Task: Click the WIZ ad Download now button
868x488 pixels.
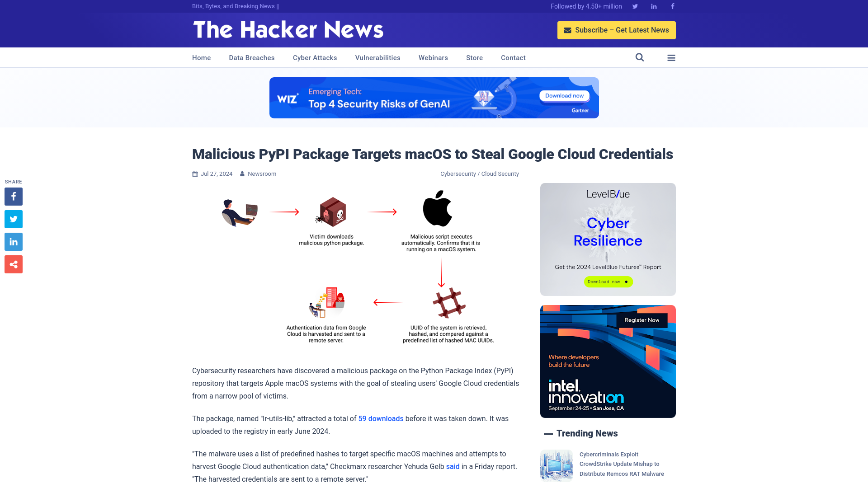Action: [565, 95]
